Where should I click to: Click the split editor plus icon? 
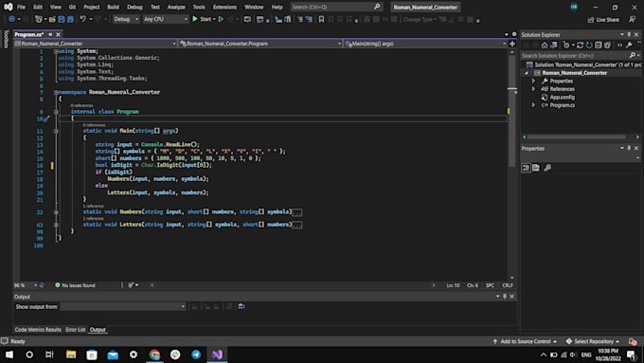(x=512, y=44)
